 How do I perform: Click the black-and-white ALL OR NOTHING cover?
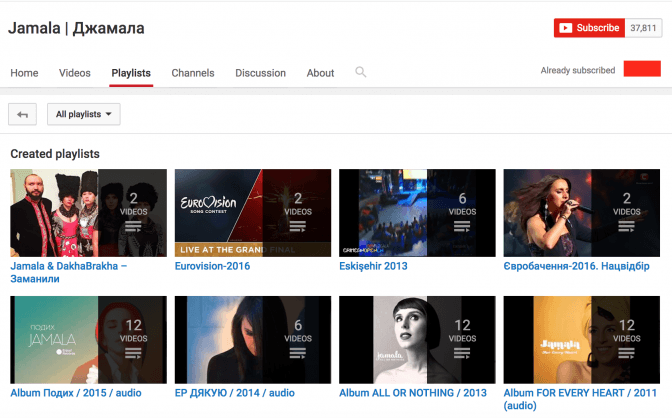point(417,340)
